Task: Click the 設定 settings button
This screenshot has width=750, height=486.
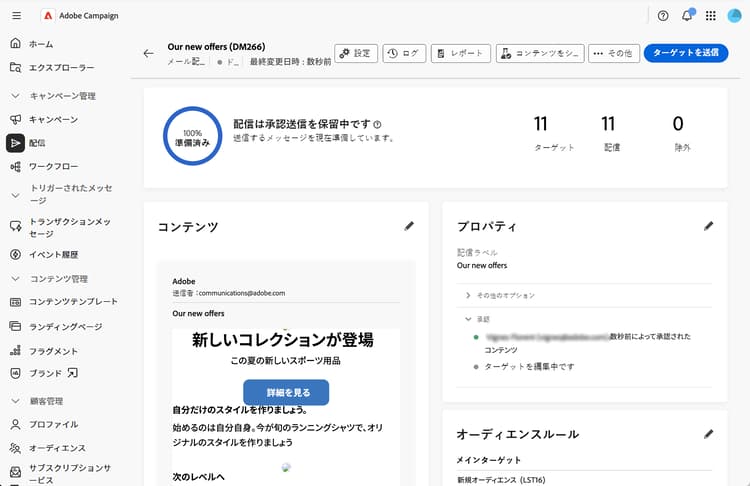Action: pos(355,53)
